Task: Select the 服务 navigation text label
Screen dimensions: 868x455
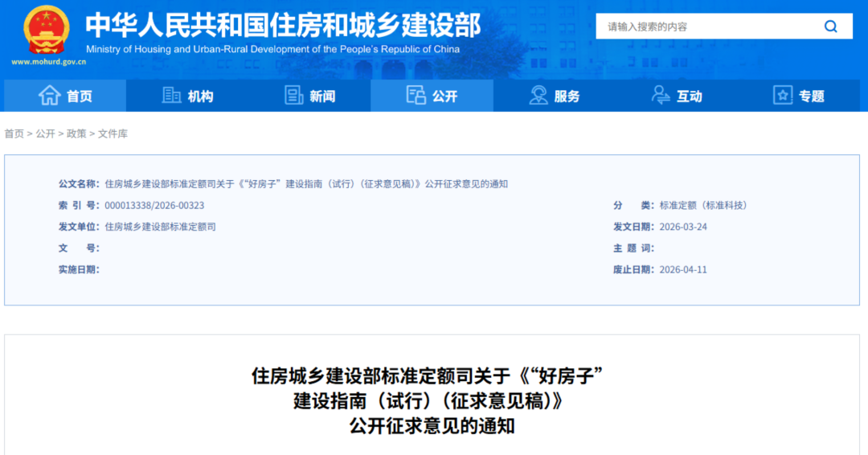Action: click(x=567, y=96)
